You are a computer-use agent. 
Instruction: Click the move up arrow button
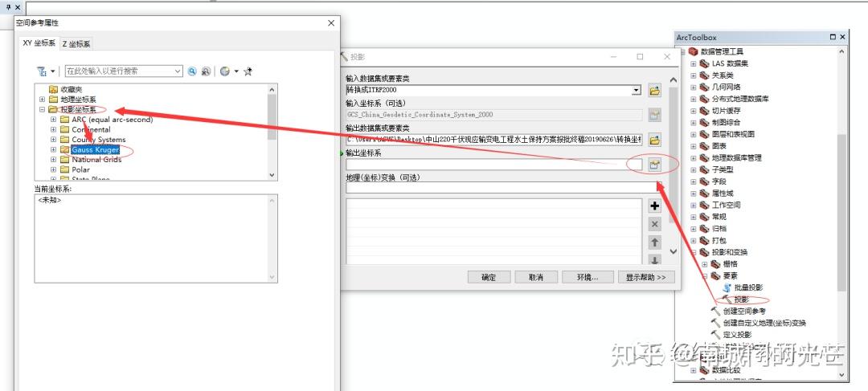tap(655, 242)
